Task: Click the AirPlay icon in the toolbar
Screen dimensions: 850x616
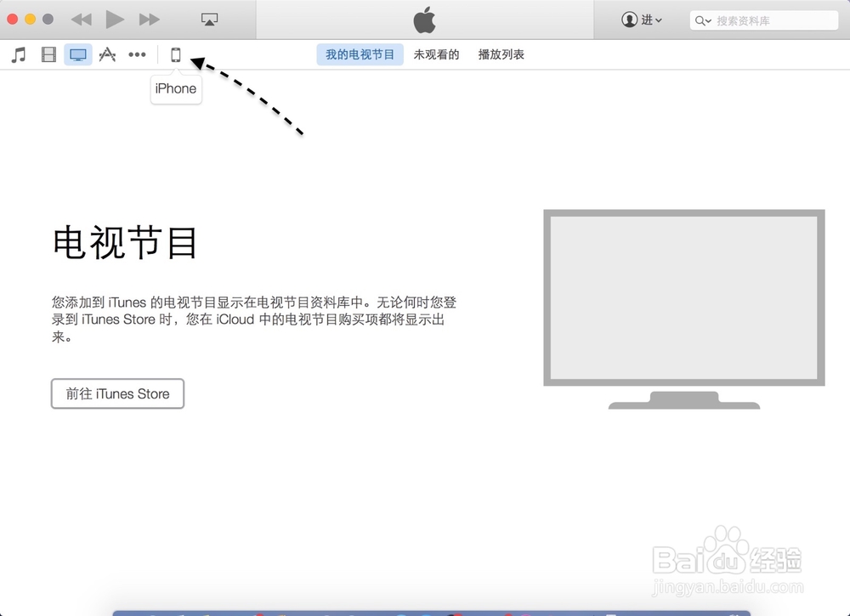Action: (208, 18)
